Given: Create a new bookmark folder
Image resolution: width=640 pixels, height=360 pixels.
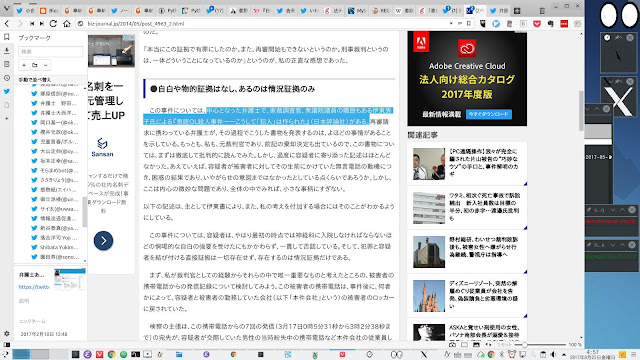Looking at the screenshot, I should [35, 65].
